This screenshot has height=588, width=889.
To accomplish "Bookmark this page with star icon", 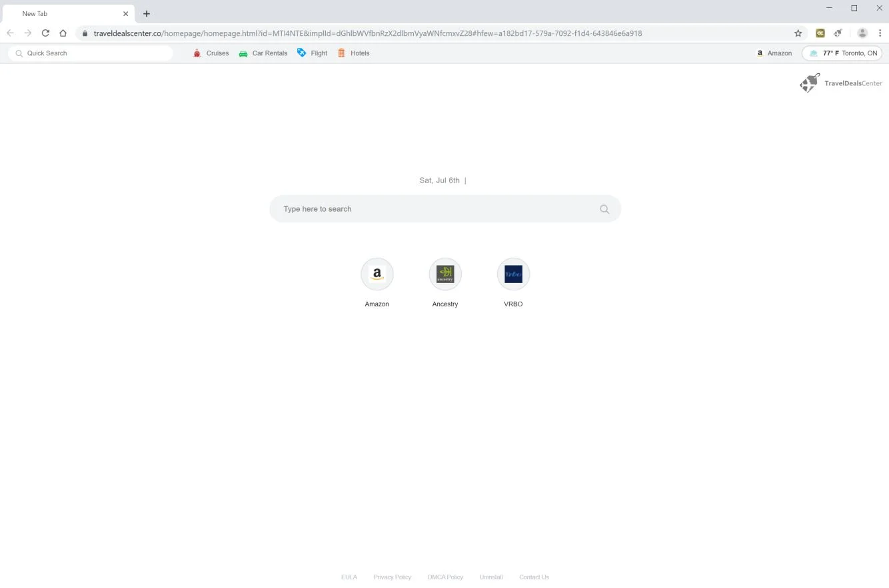I will [x=798, y=33].
